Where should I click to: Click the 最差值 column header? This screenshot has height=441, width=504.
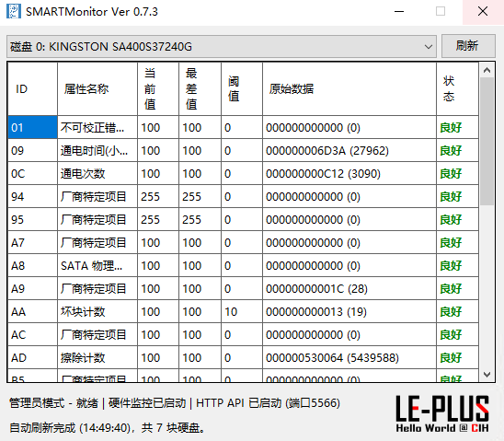200,88
